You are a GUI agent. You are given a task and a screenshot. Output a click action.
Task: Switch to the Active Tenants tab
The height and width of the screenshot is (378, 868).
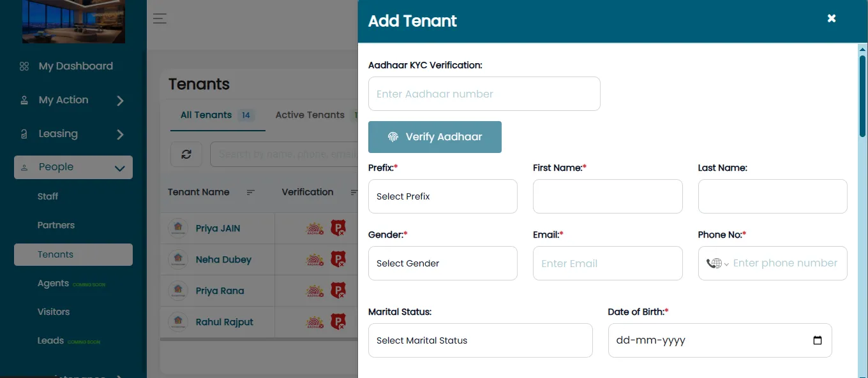click(x=310, y=115)
